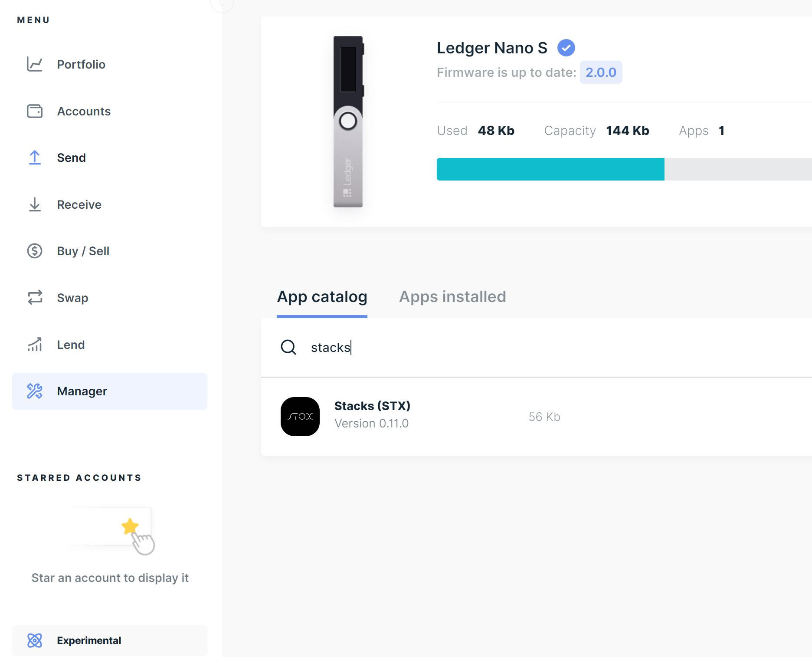The height and width of the screenshot is (657, 812).
Task: Click the Ledger Nano S device image
Action: point(348,122)
